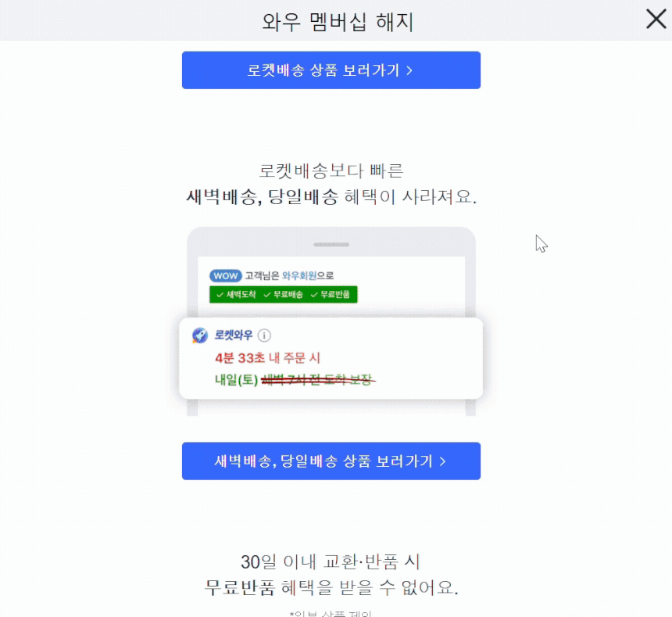Click the 새벽도착 checkmark label
Screen dimensions: 672x617
pos(236,295)
